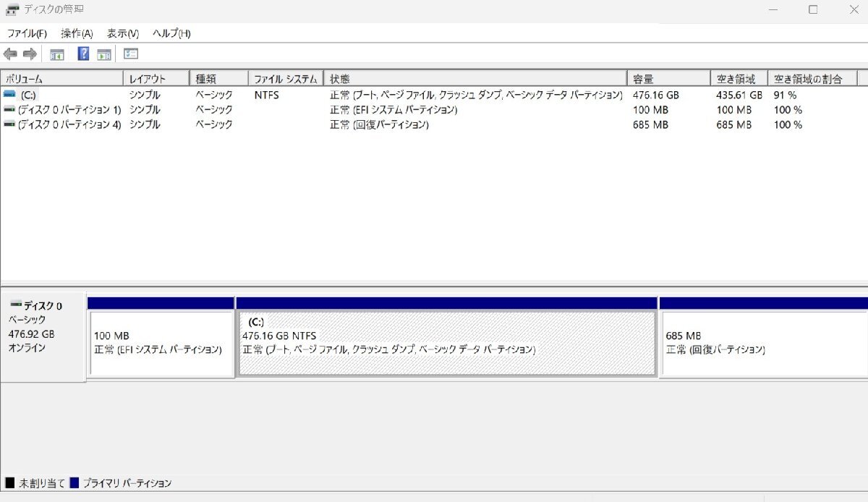Click the Back navigation arrow
The width and height of the screenshot is (868, 502).
(10, 54)
